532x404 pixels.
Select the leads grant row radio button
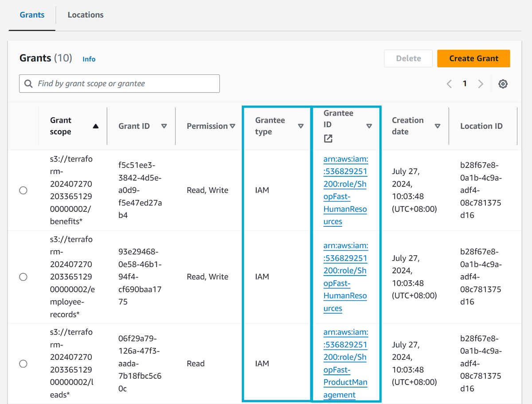[x=23, y=363]
